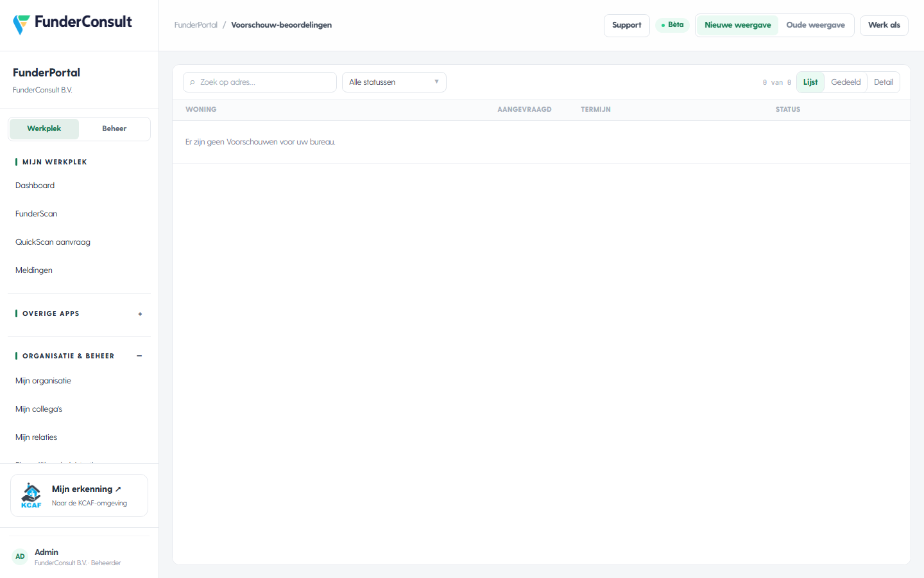Open the Alle statussen dropdown
This screenshot has width=924, height=578.
(x=394, y=82)
